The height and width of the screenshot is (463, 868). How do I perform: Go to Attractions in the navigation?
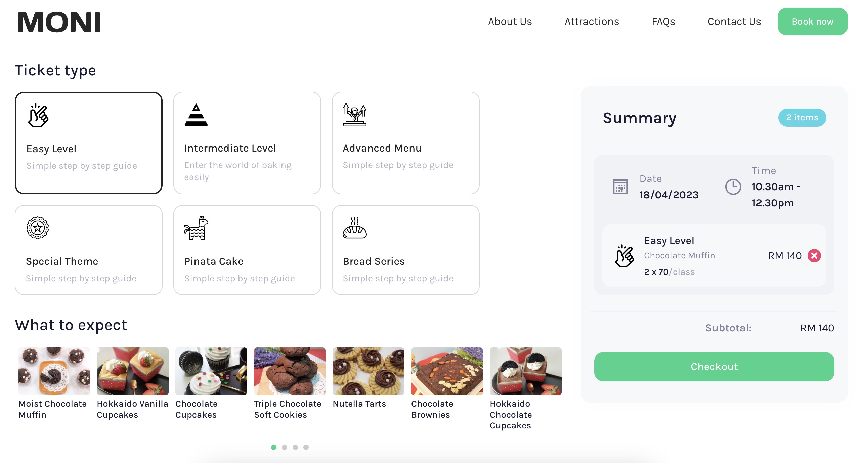coord(591,22)
